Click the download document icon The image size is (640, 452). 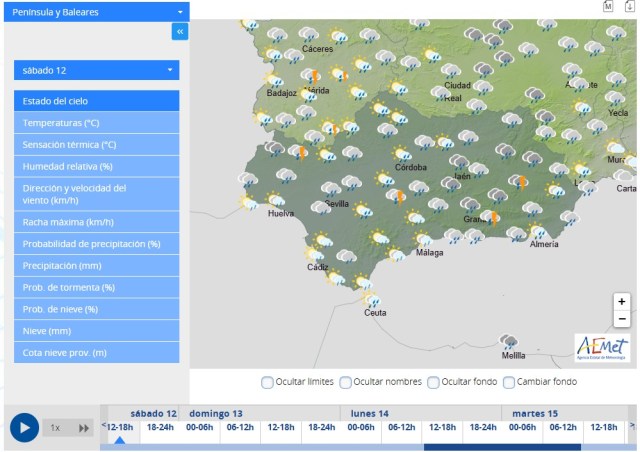pos(630,6)
